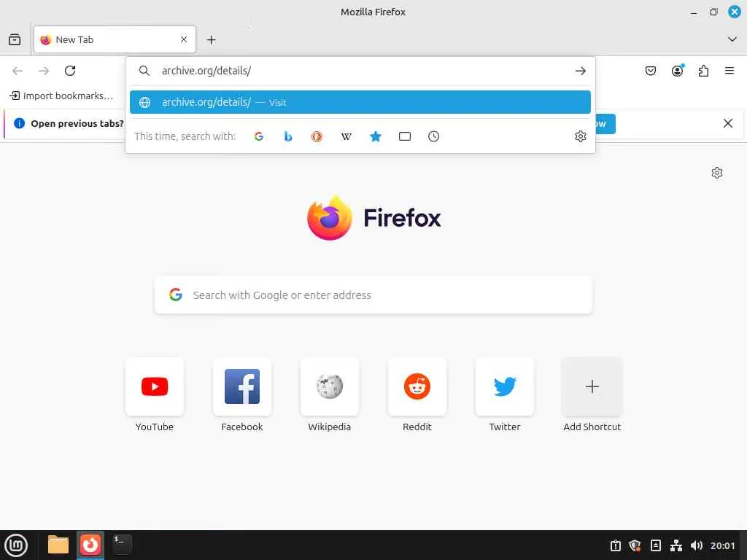Open update manager shield tray icon
The width and height of the screenshot is (747, 560).
635,545
